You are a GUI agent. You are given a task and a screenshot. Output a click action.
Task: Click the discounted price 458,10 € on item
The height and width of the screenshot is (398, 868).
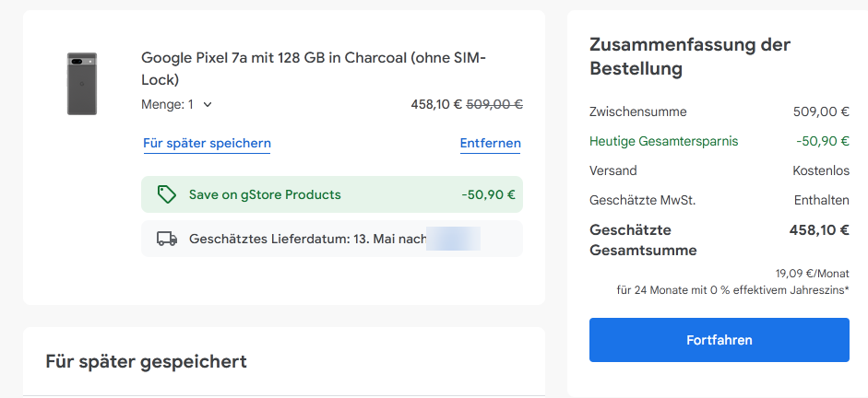(436, 104)
